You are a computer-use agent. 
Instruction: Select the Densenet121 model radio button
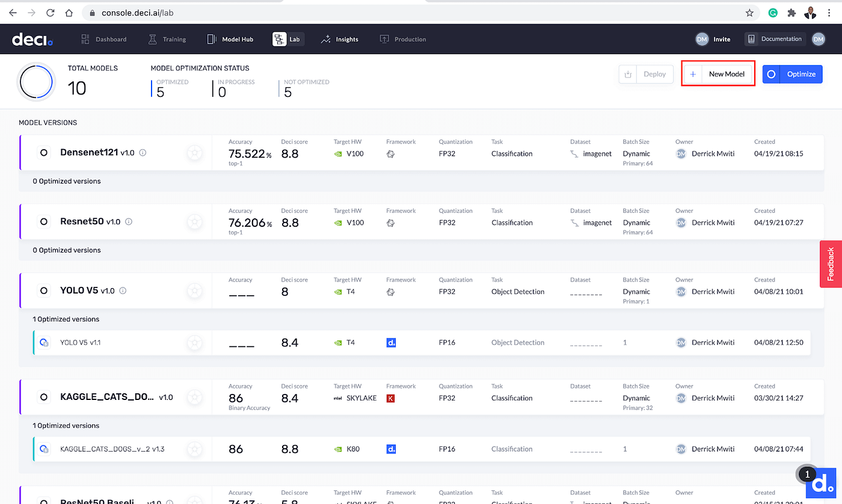tap(44, 153)
